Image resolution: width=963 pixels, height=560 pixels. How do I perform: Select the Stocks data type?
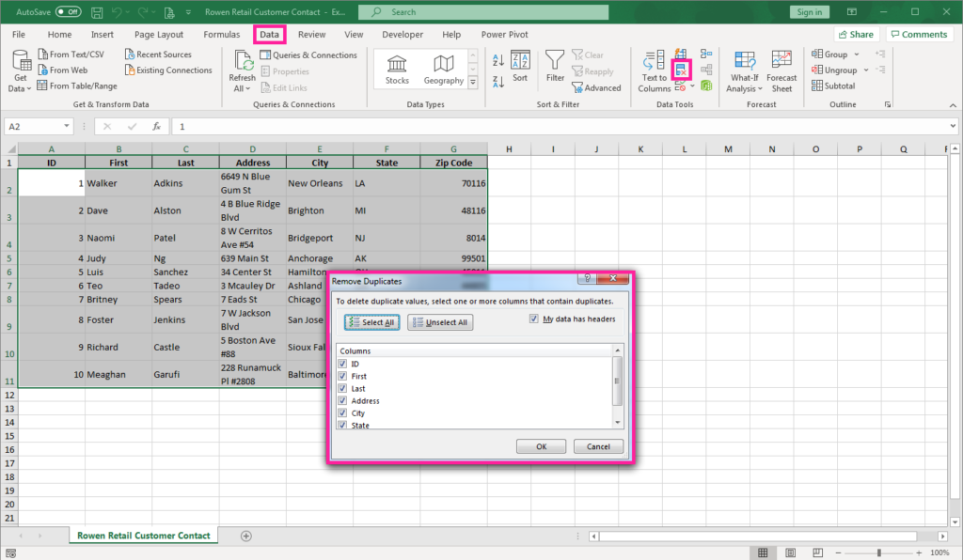[x=397, y=70]
